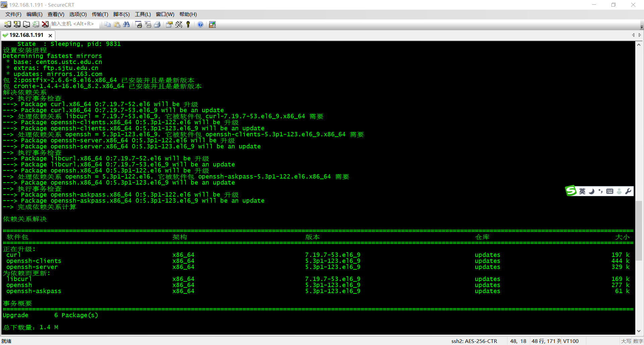Click the 总下载量: 1.4 M line
Viewport: 644px width, 345px height.
click(x=31, y=327)
